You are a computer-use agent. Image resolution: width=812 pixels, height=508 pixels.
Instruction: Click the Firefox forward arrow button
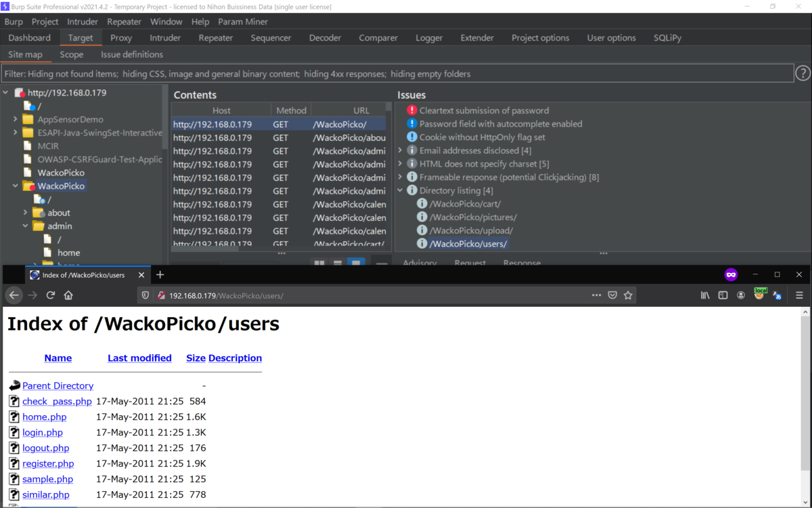click(32, 295)
